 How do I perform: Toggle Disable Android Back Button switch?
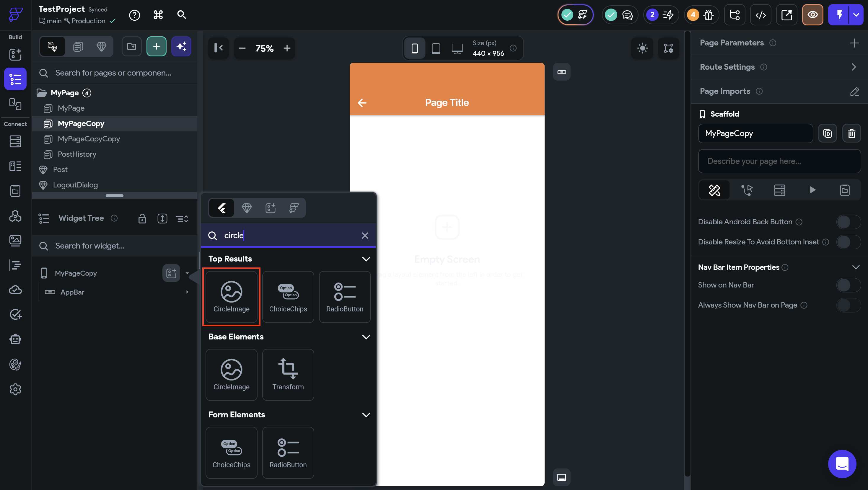click(848, 222)
